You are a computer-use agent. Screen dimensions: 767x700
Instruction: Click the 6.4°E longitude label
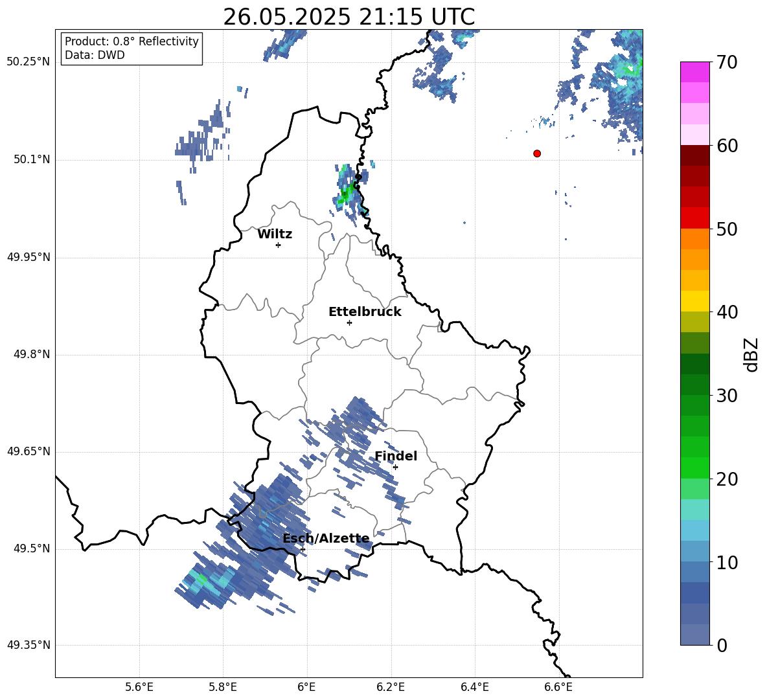coord(474,687)
